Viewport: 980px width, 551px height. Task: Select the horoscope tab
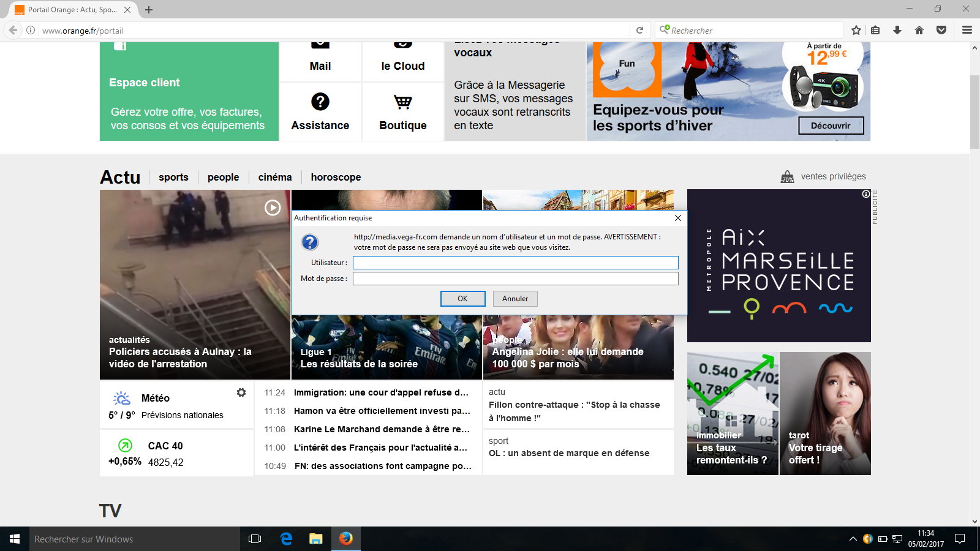(336, 178)
